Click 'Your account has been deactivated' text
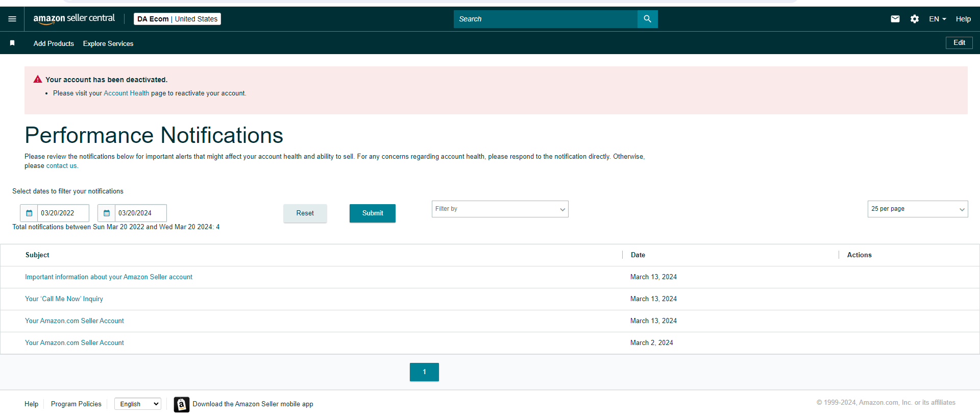980x417 pixels. pos(106,80)
